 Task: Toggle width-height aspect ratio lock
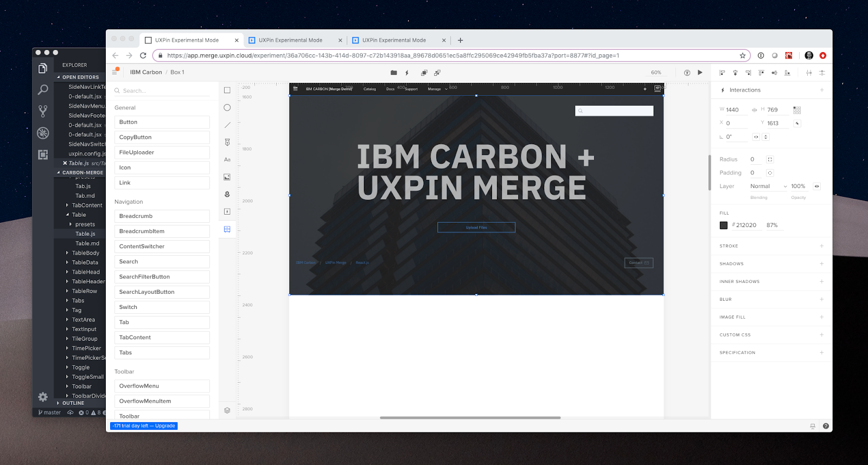tap(754, 110)
